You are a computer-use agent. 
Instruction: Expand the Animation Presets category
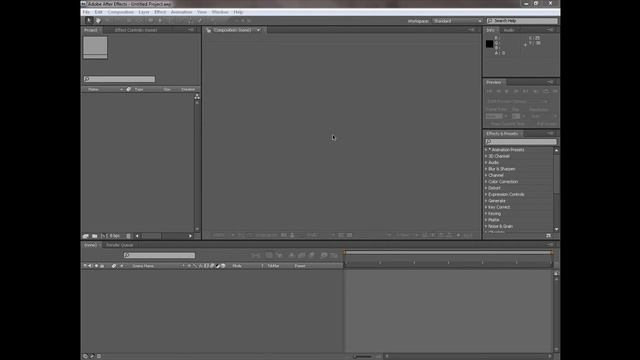[x=486, y=150]
